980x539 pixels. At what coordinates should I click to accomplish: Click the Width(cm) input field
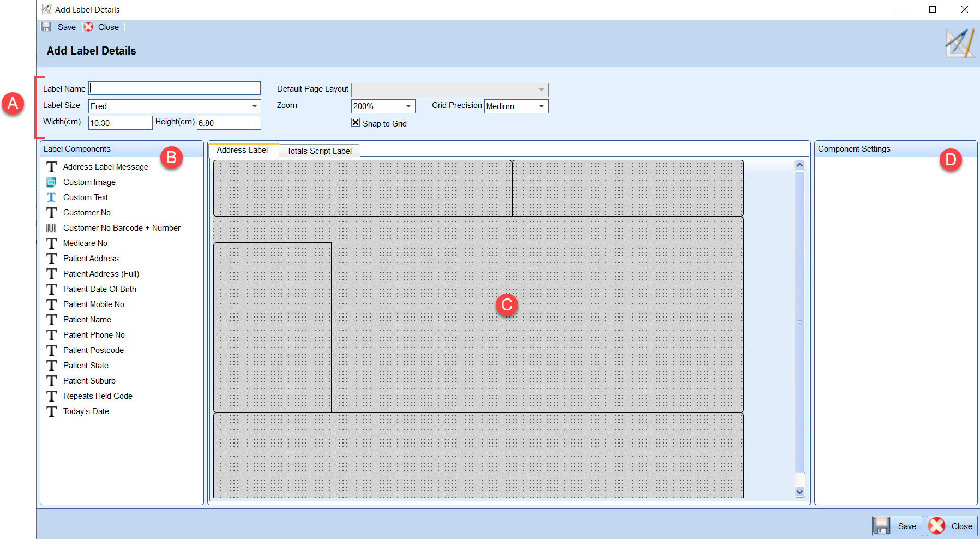coord(121,123)
